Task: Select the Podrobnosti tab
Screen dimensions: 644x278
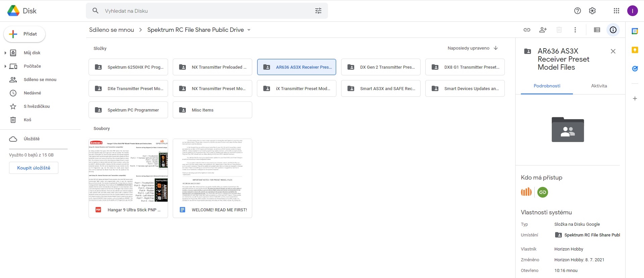Action: (x=547, y=86)
